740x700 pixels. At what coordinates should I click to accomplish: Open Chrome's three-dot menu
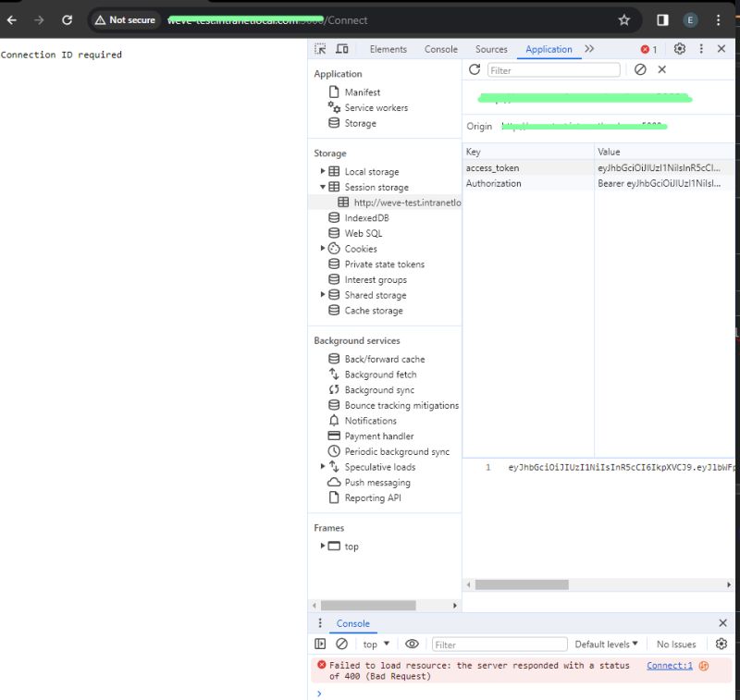click(719, 18)
